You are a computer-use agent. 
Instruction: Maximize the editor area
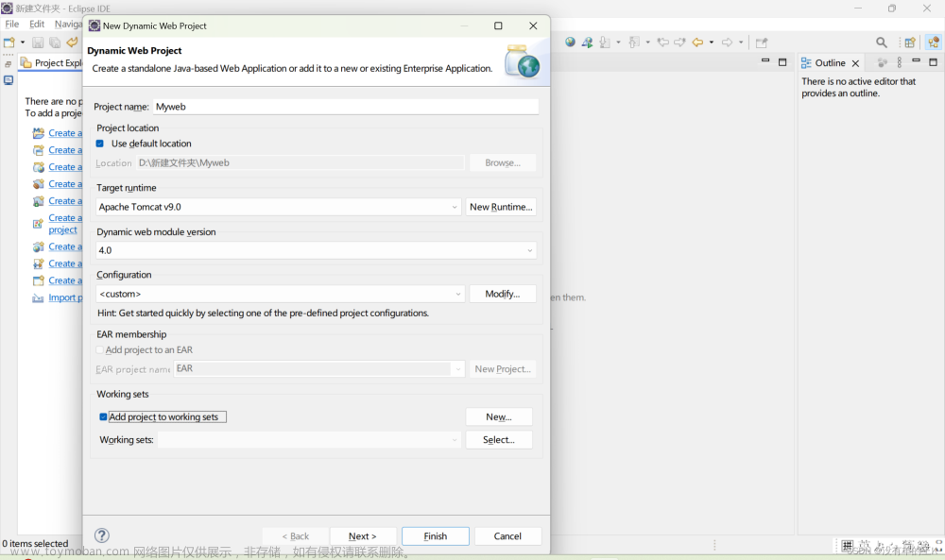(782, 62)
